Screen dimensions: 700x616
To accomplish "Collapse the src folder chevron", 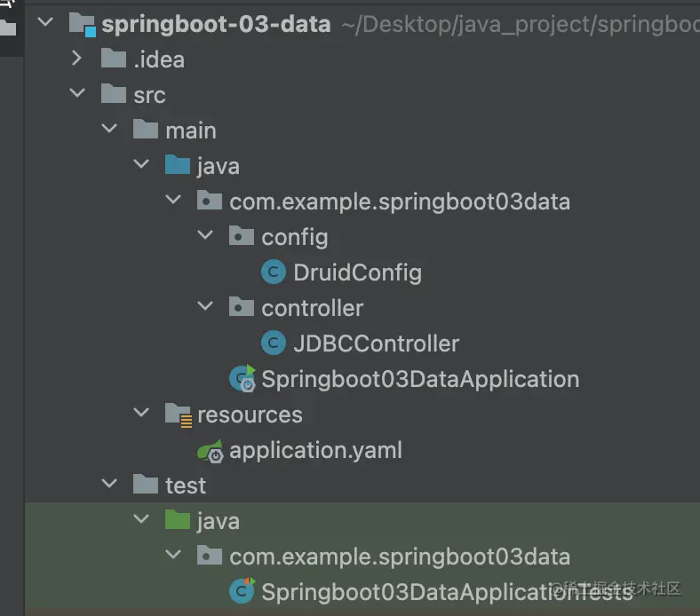I will click(x=77, y=93).
